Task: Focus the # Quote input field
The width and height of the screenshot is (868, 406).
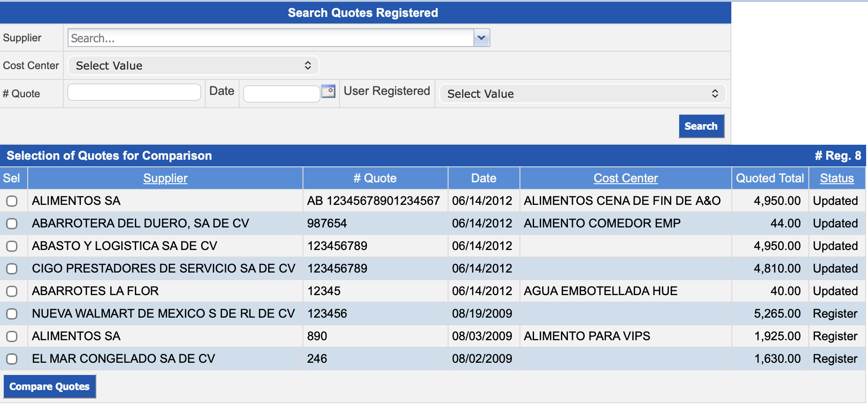Action: pyautogui.click(x=134, y=92)
